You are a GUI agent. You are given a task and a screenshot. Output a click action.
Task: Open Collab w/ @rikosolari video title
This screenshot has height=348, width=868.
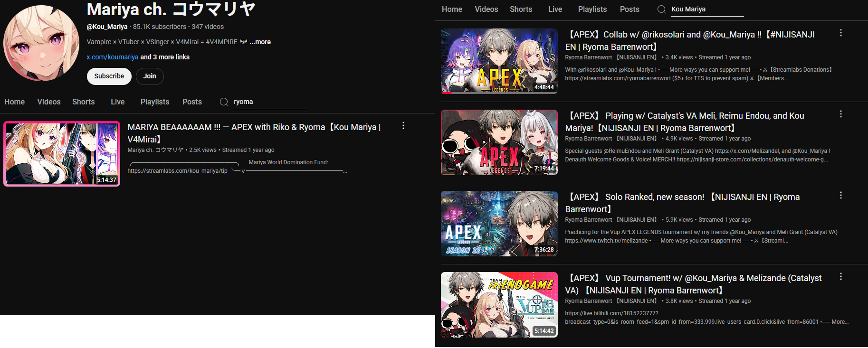coord(690,41)
